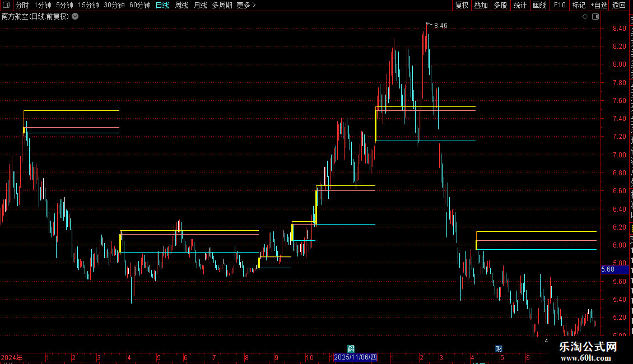
Task: Expand the 更多 periods menu
Action: pyautogui.click(x=246, y=5)
